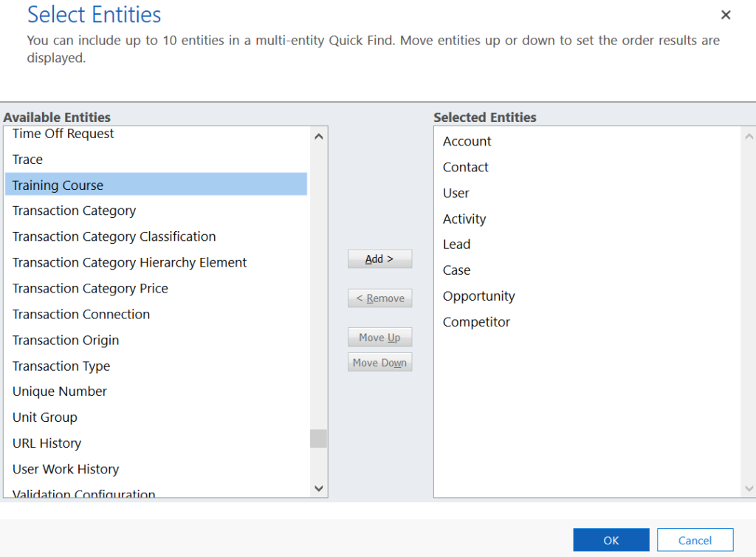Dismiss the dialog with Cancel

pos(695,540)
